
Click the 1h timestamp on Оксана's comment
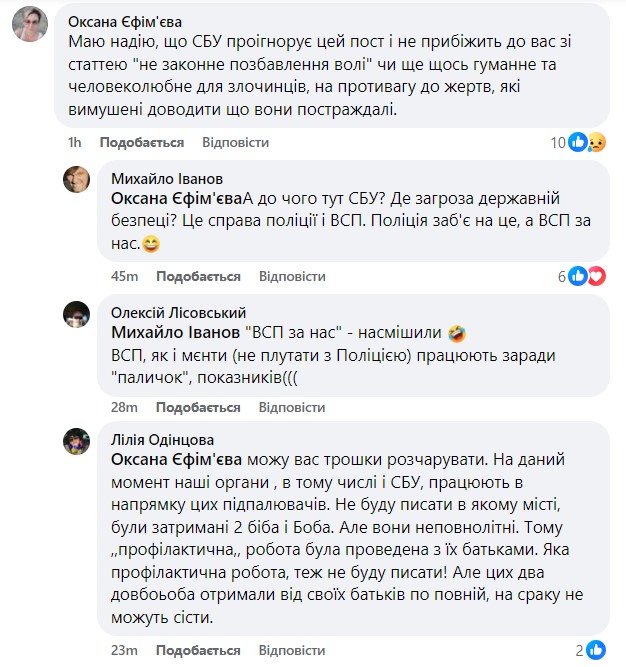[x=74, y=143]
